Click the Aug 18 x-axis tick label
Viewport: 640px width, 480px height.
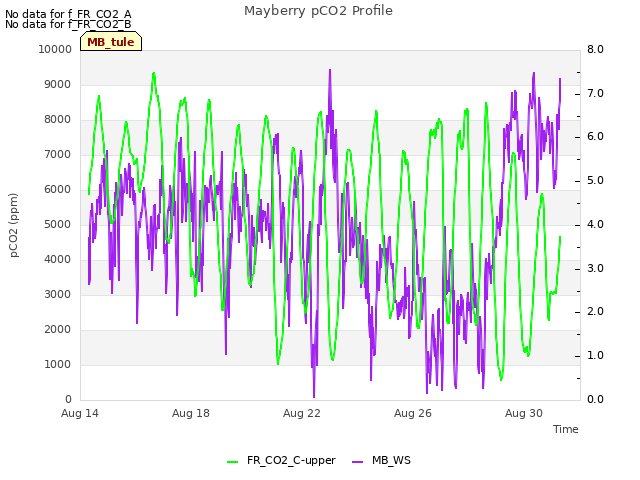click(x=191, y=413)
